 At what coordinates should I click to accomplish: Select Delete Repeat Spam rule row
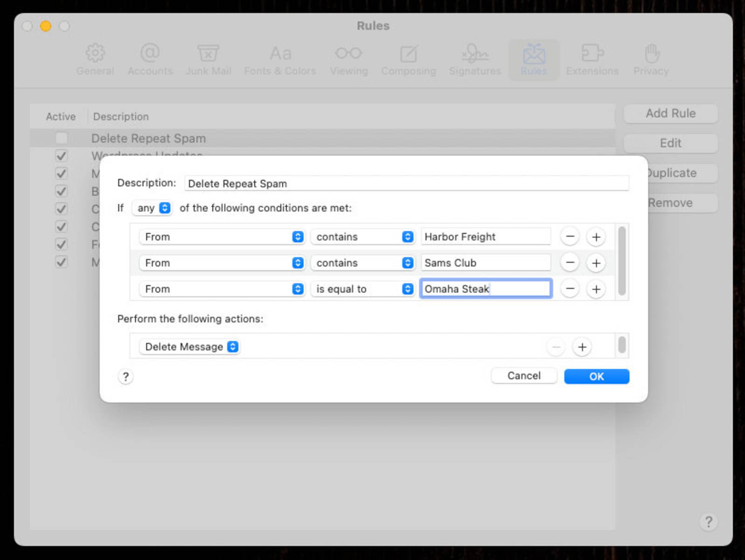pyautogui.click(x=322, y=138)
